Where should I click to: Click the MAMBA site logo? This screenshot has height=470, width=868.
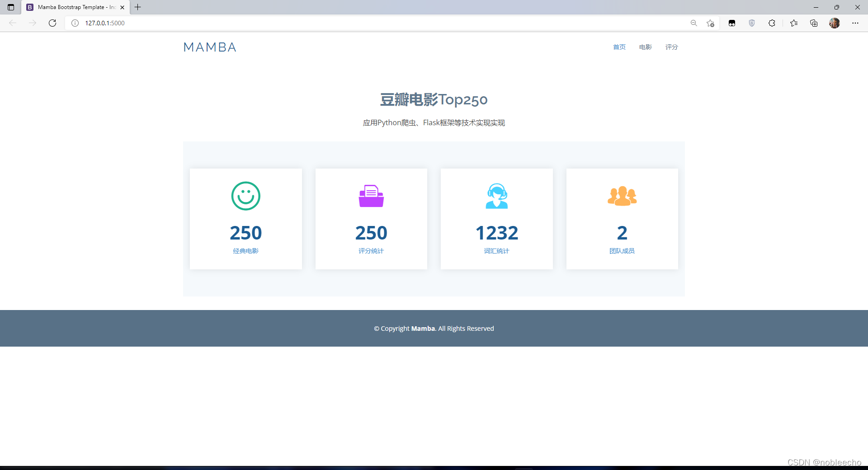click(209, 47)
